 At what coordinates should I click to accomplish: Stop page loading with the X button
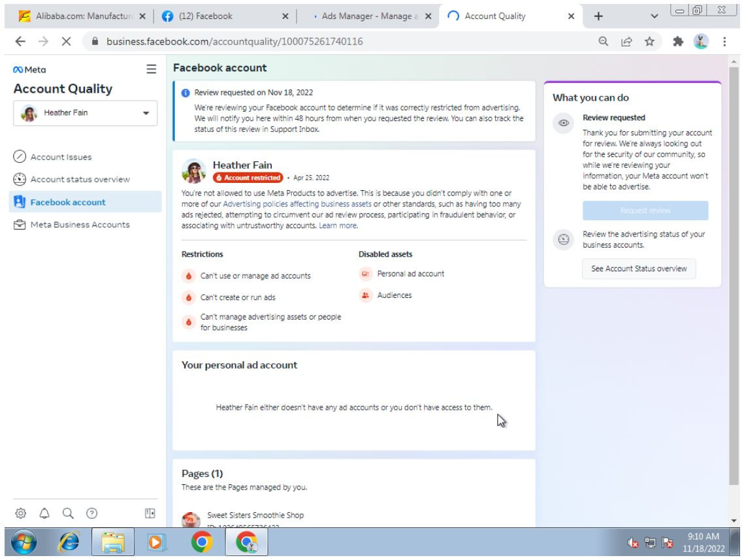[66, 41]
